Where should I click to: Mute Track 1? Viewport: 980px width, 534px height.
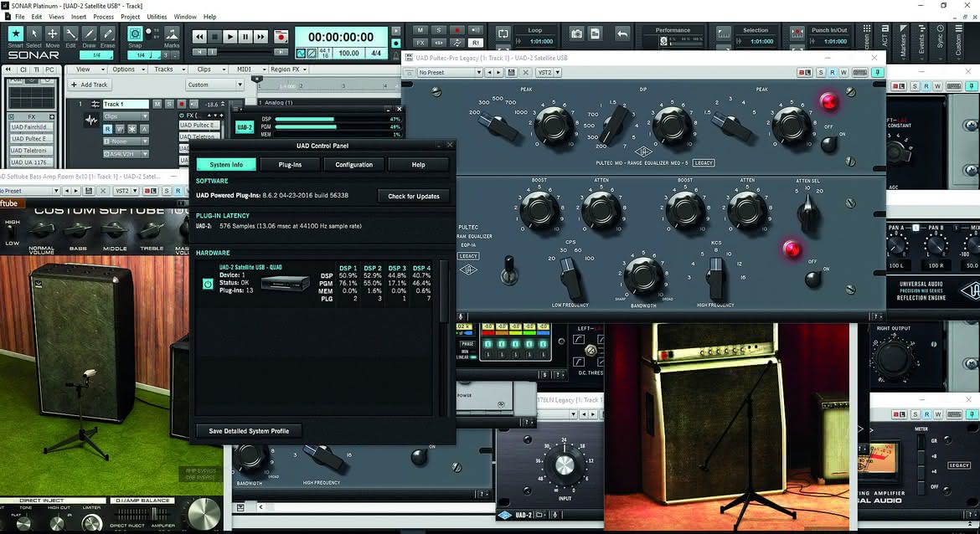point(157,105)
